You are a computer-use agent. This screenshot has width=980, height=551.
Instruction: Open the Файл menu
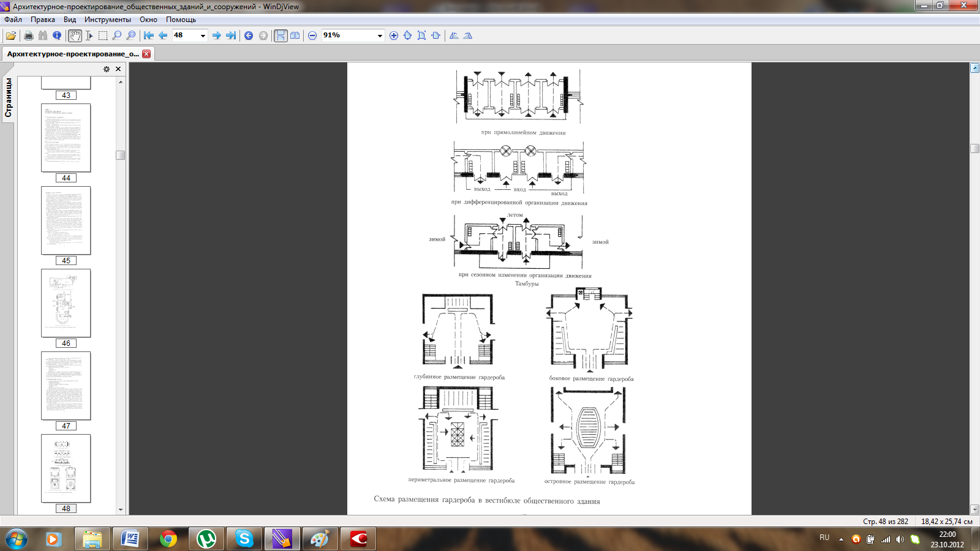[13, 20]
